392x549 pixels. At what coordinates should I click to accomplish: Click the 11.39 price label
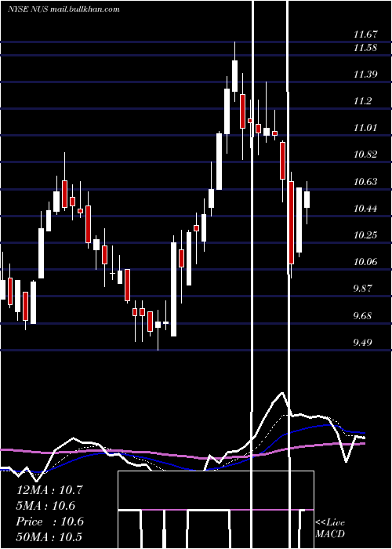pyautogui.click(x=365, y=75)
